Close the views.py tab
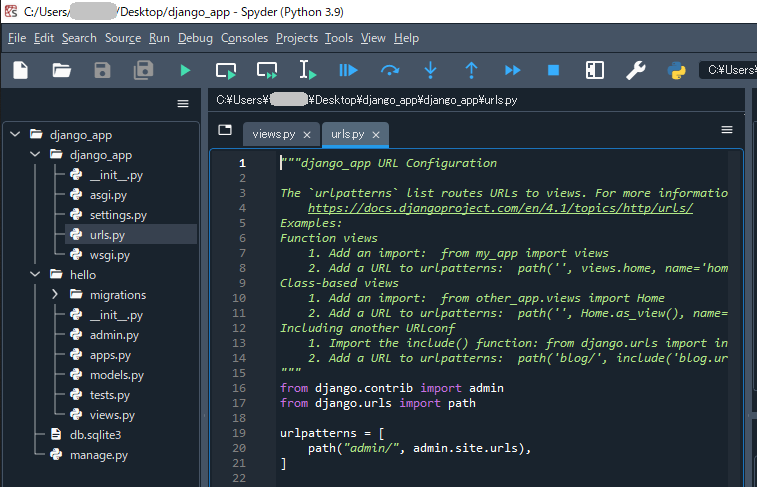Viewport: 757px width, 487px height. click(307, 135)
